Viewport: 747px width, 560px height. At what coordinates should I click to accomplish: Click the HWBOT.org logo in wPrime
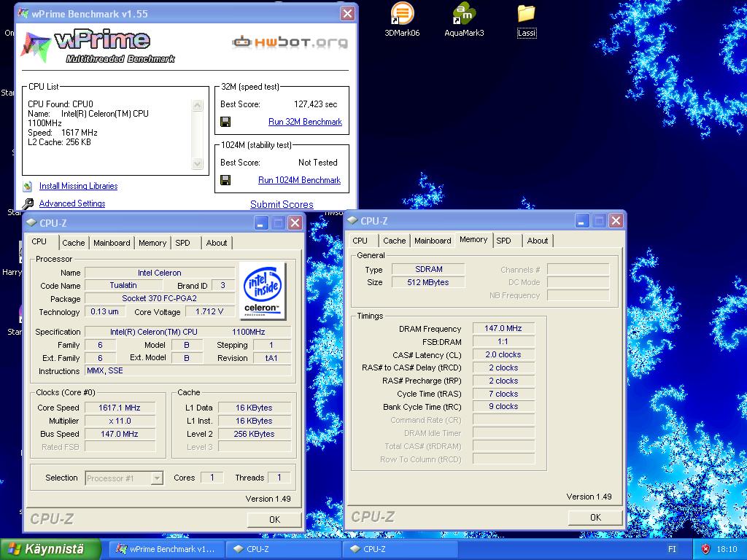click(290, 42)
